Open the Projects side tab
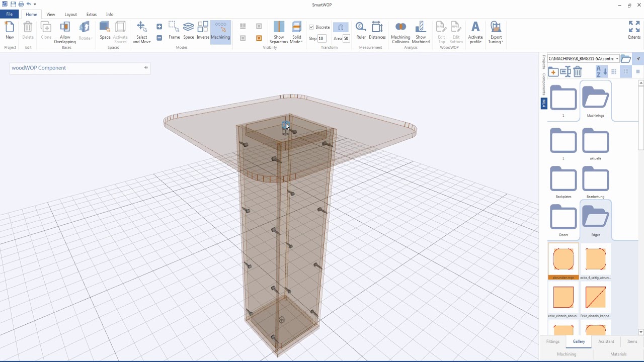The height and width of the screenshot is (362, 644). [x=544, y=62]
